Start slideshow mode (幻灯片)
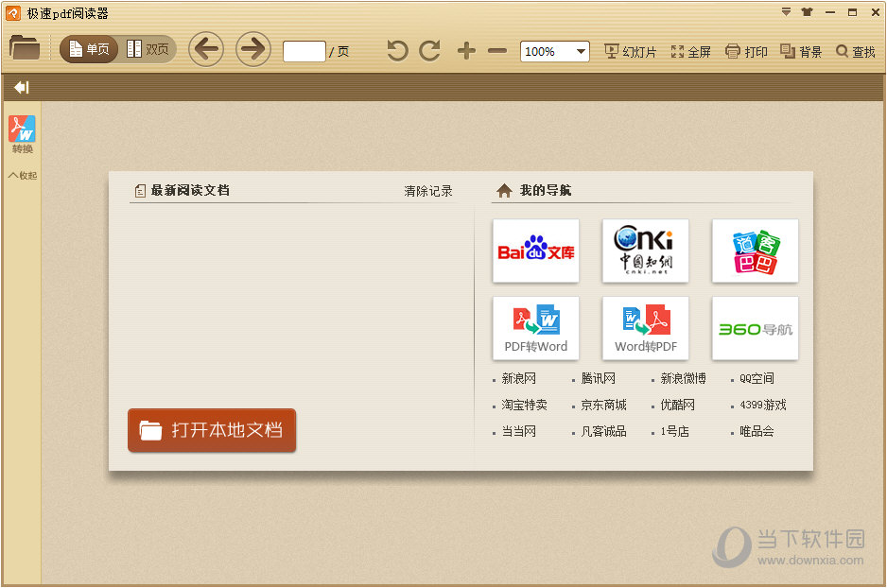Screen dimensions: 887x588 [x=630, y=51]
